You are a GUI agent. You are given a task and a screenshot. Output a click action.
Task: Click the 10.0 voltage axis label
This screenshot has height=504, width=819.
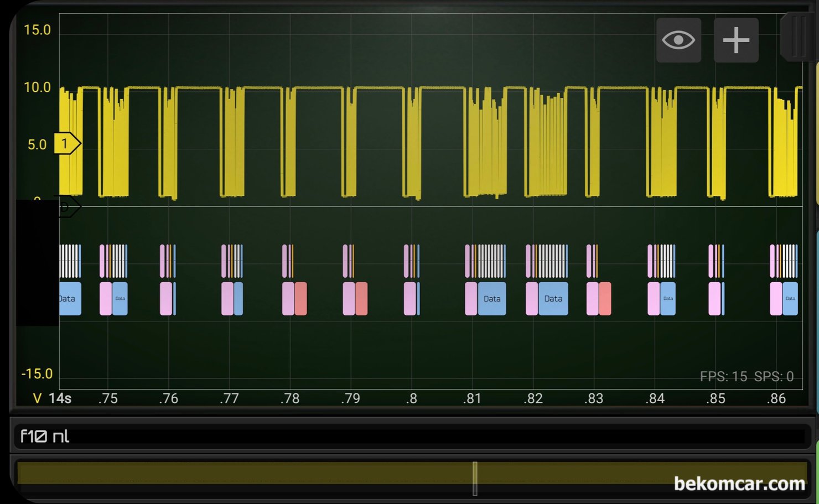(37, 87)
